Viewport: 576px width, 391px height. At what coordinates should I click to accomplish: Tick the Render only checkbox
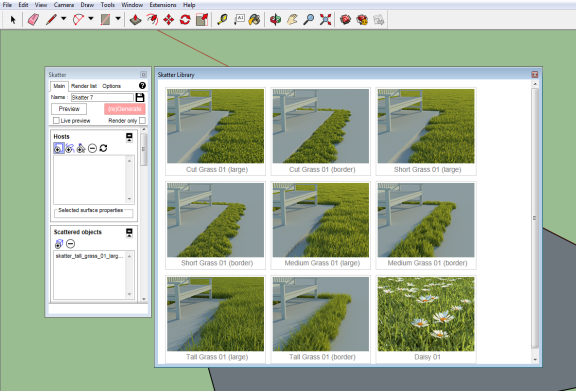point(142,121)
